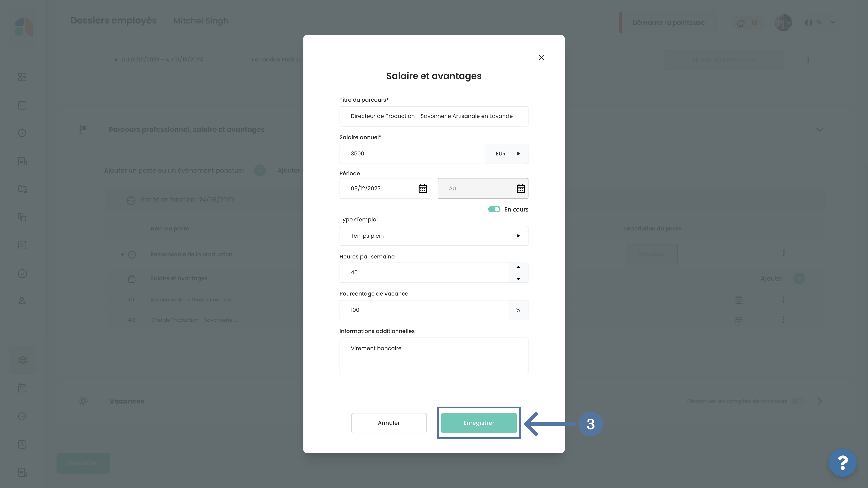Select Responsable de Production en S... row
Screen dimensions: 868x488
[192, 300]
